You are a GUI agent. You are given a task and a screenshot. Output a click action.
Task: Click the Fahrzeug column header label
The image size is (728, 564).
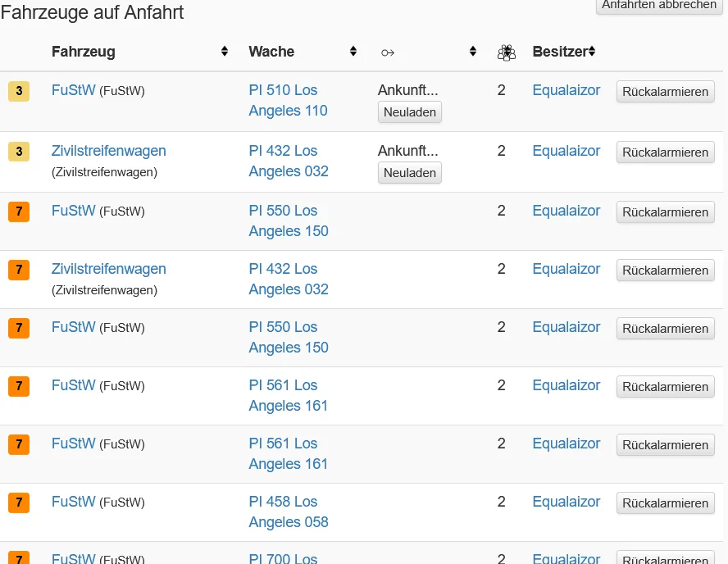[x=83, y=52]
